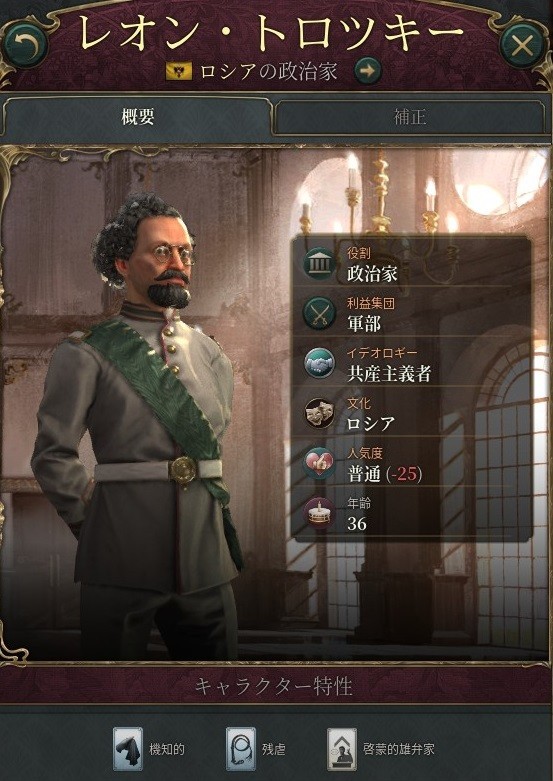Click the birthday cake age icon
Viewport: 553px width, 781px height.
point(319,513)
